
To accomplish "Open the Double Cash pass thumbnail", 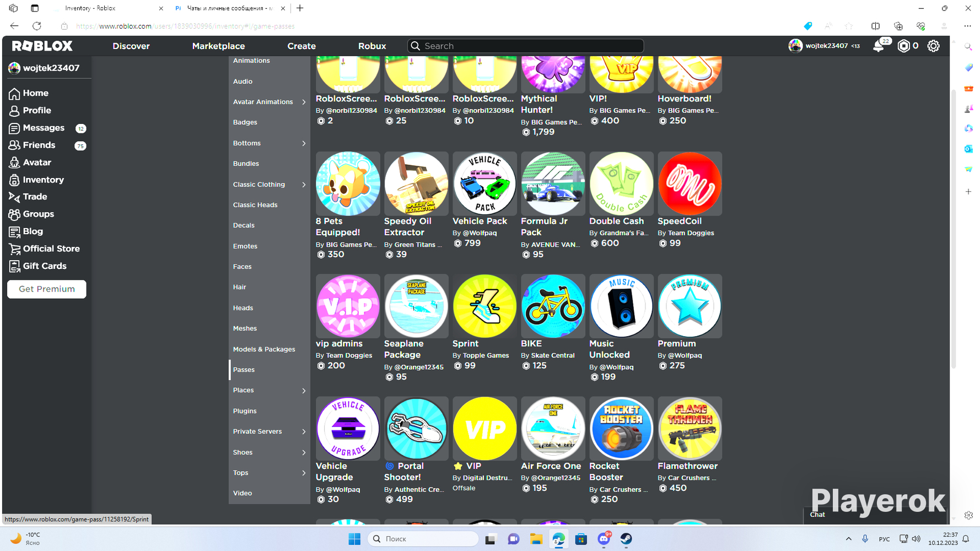I will click(x=621, y=183).
